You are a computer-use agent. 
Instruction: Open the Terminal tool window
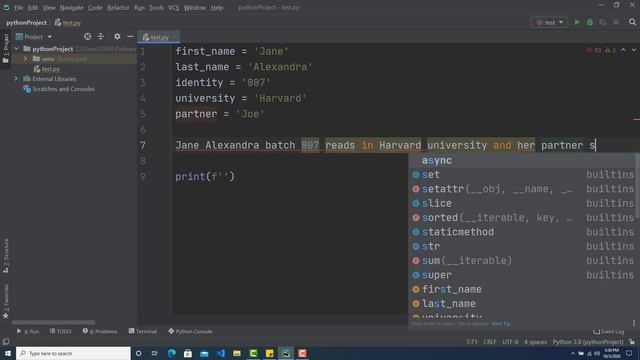(x=143, y=331)
